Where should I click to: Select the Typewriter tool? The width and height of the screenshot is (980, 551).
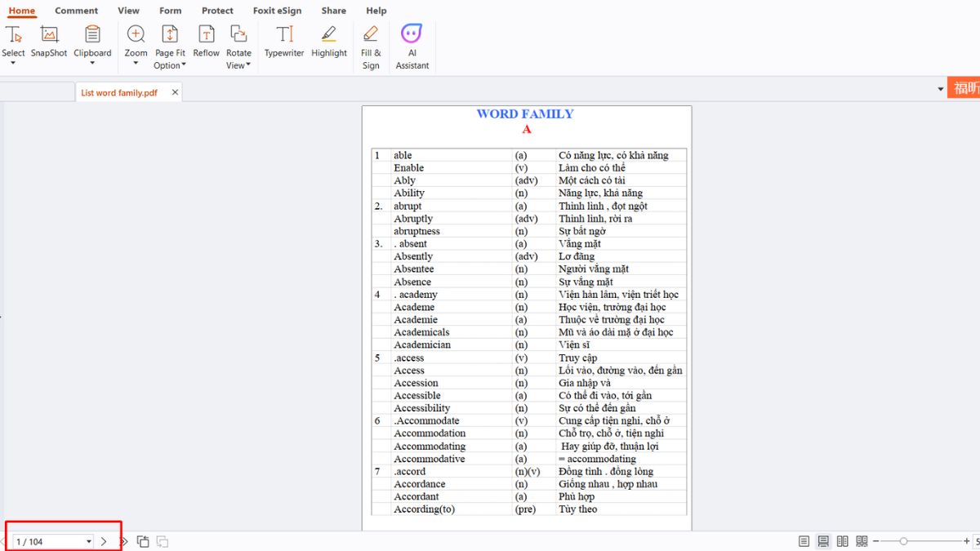coord(284,35)
